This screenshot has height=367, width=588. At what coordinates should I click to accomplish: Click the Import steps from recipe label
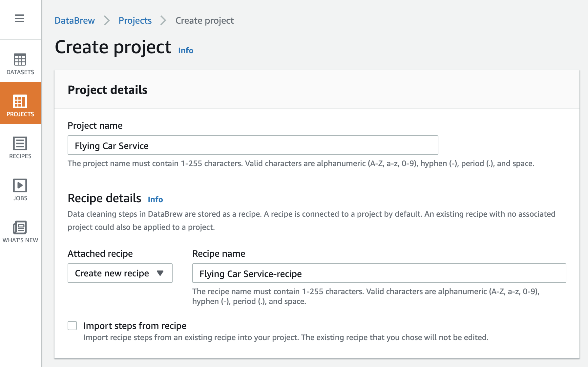click(x=135, y=326)
